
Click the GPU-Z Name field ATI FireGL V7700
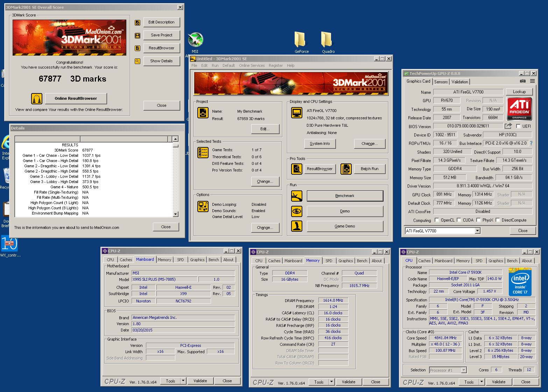468,92
